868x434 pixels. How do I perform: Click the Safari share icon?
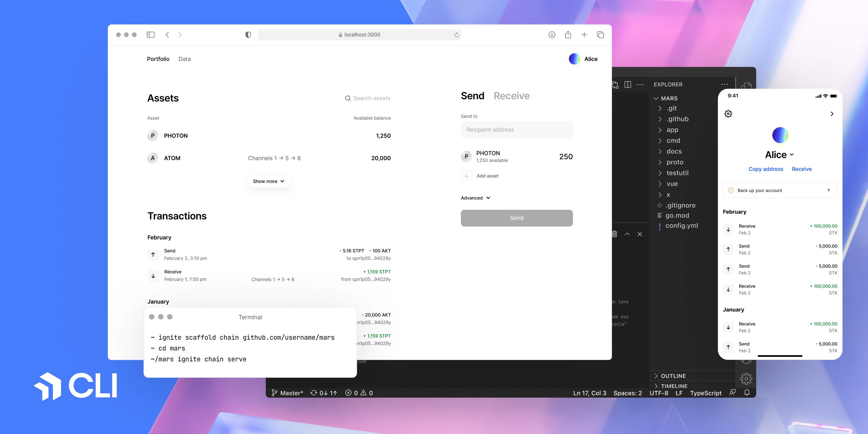point(568,35)
